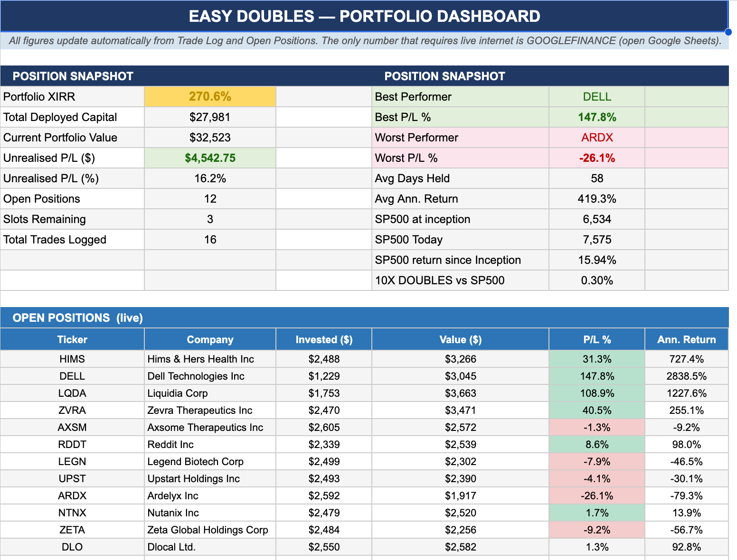Click the Avg Days Held value 58
737x560 pixels.
pos(597,178)
